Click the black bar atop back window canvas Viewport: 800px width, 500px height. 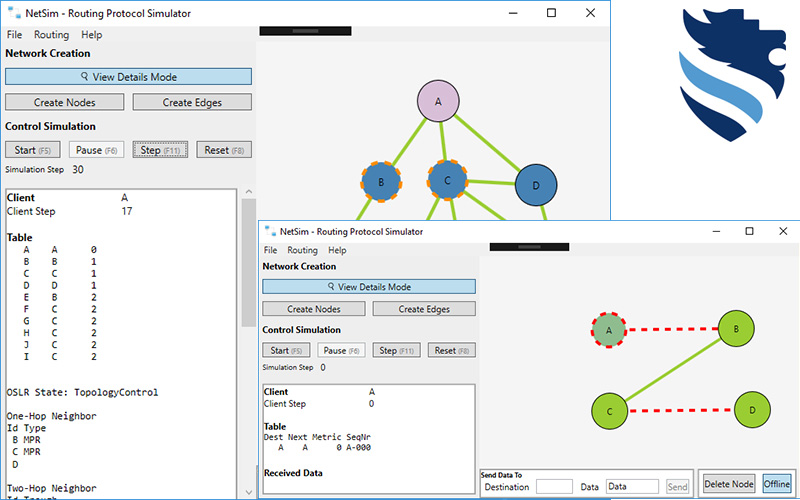coord(305,31)
